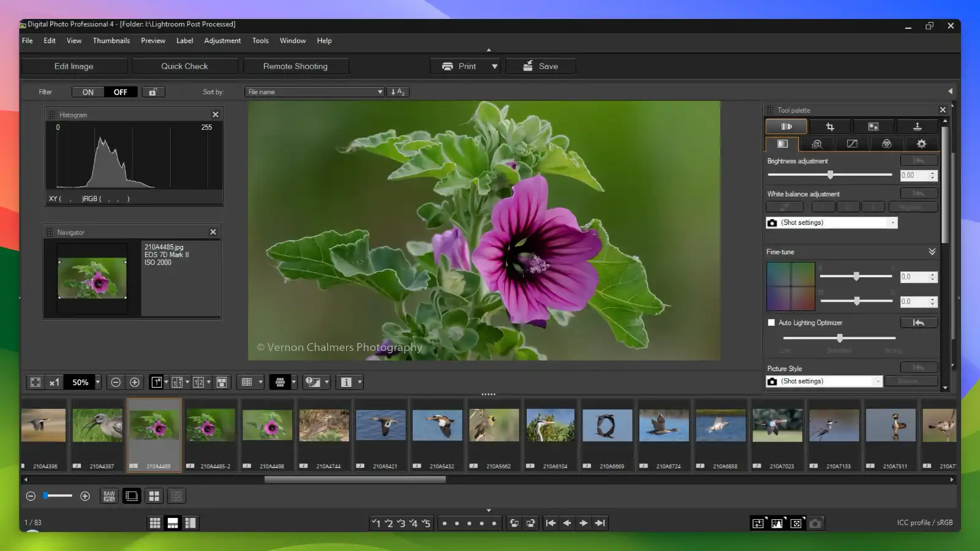Move the Auto Lighting Optimizer strength slider
The height and width of the screenshot is (551, 980).
click(x=839, y=338)
